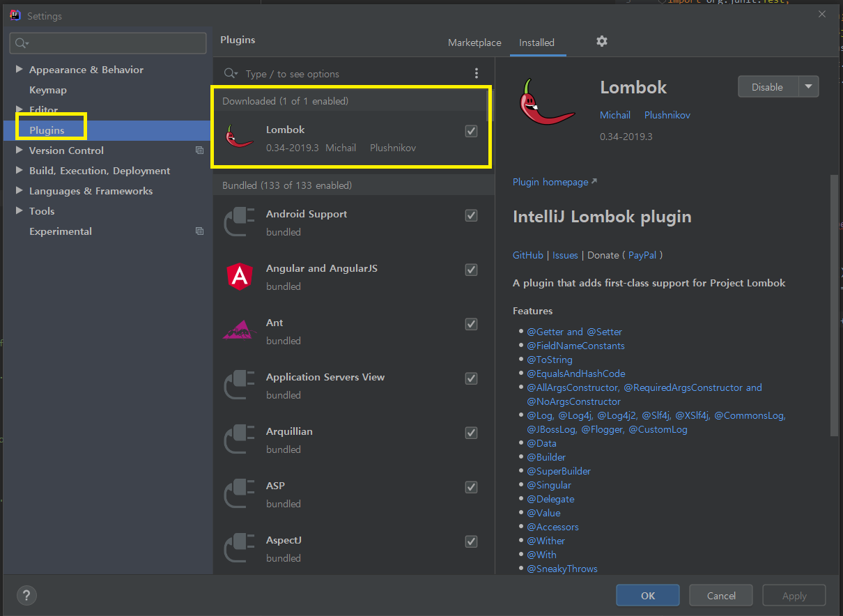Toggle the Arquillian checkbox
Viewport: 843px width, 616px height.
472,433
